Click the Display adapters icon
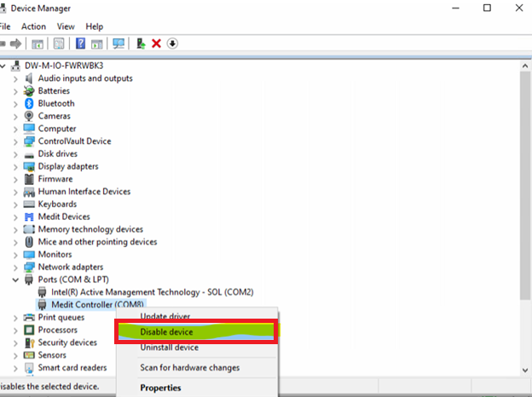The height and width of the screenshot is (397, 532). coord(29,166)
